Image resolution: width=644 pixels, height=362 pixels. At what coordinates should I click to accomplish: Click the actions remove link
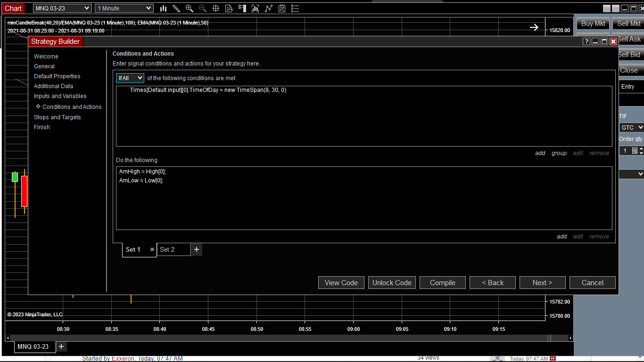point(599,237)
